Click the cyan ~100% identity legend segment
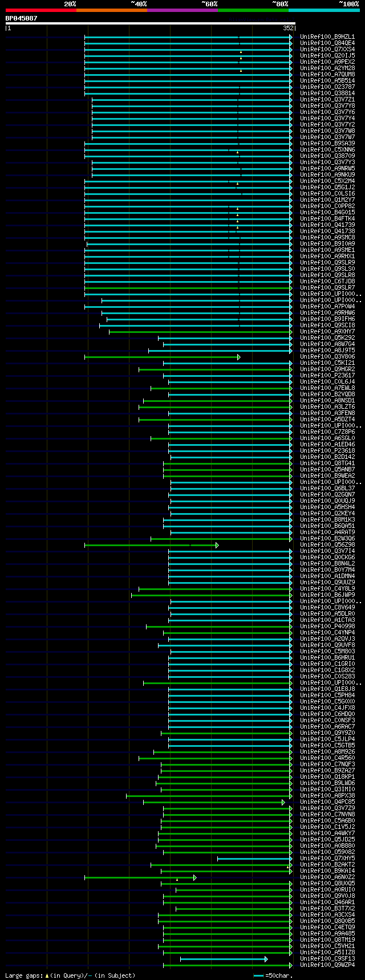The width and height of the screenshot is (365, 980). click(324, 10)
